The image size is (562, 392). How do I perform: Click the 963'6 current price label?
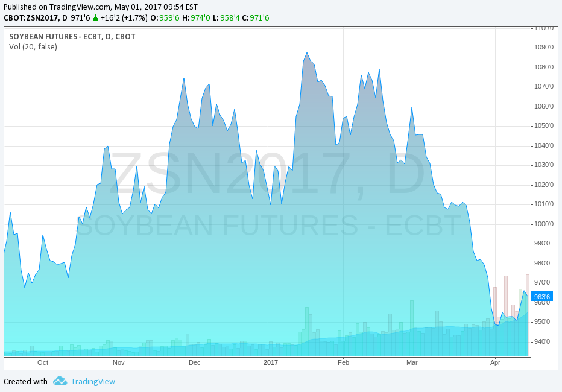tap(541, 297)
